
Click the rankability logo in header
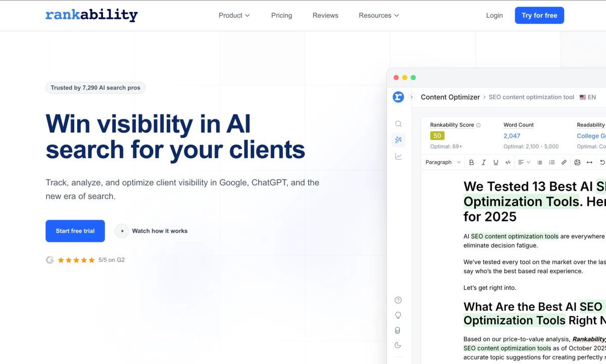point(91,15)
